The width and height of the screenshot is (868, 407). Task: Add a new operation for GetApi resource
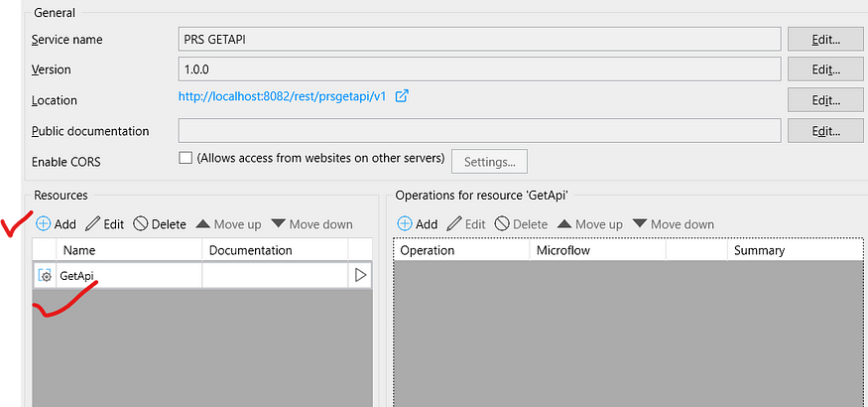click(x=417, y=224)
